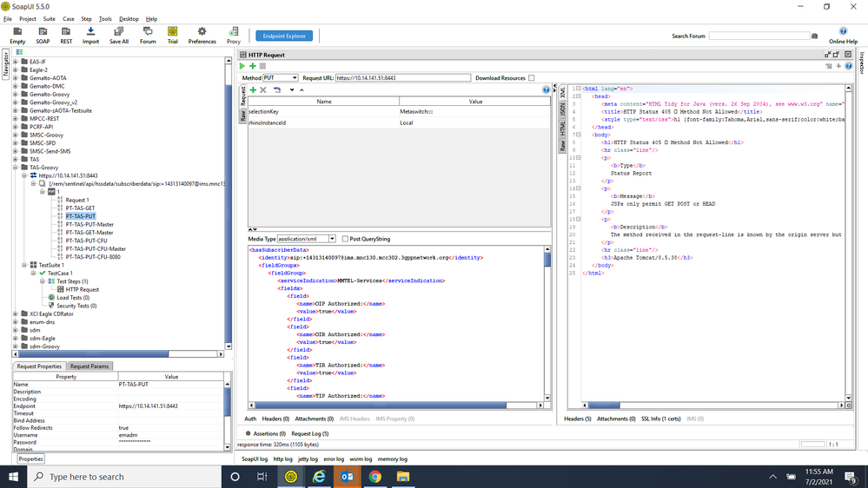Open the Media Type combo box

pos(306,239)
